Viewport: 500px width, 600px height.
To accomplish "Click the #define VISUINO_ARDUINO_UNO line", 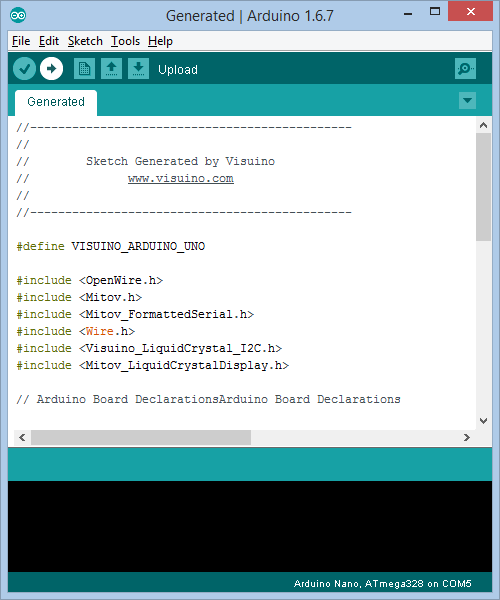I will point(111,246).
